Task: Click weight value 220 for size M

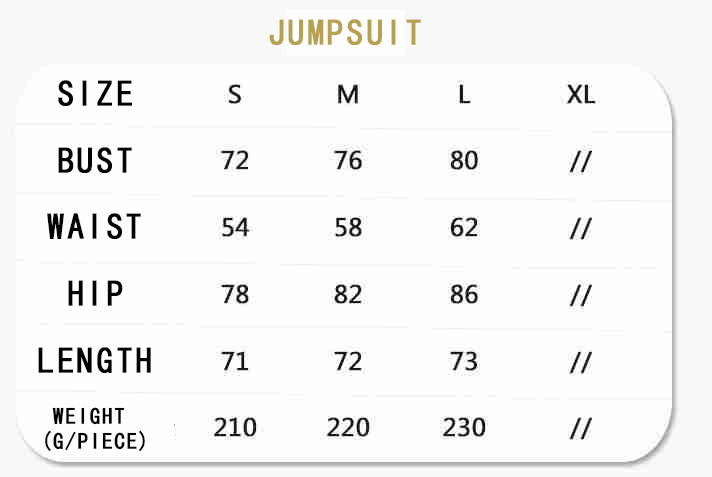Action: pyautogui.click(x=348, y=428)
